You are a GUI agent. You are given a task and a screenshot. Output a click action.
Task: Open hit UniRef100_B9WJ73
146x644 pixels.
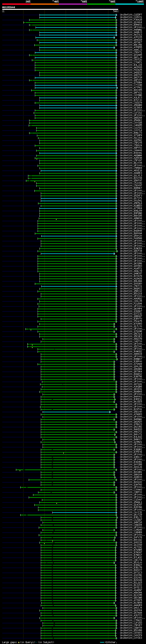click(x=131, y=133)
